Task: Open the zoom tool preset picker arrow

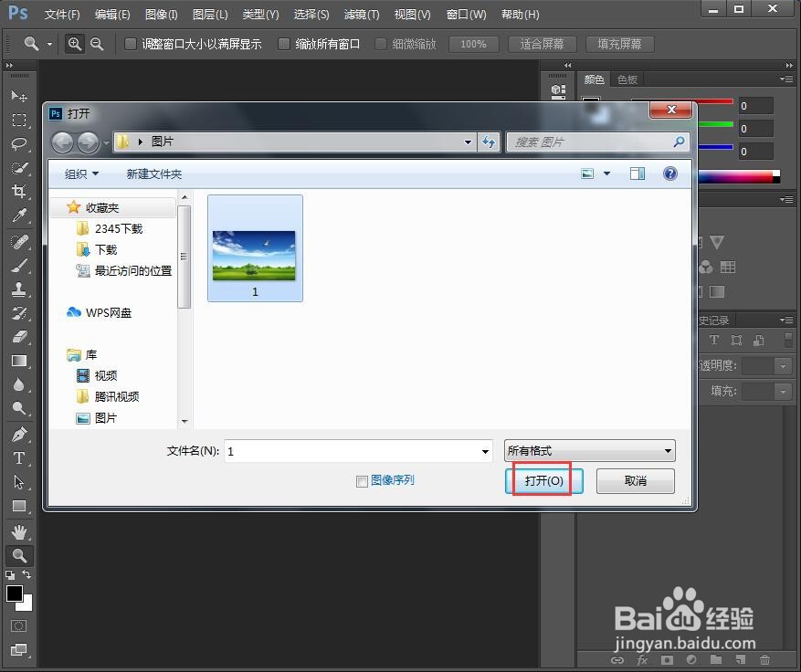Action: (49, 44)
